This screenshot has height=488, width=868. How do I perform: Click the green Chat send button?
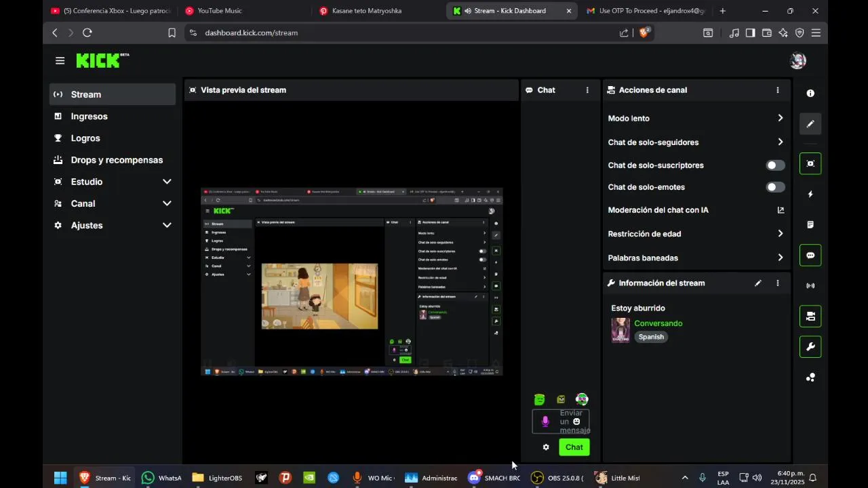click(574, 447)
